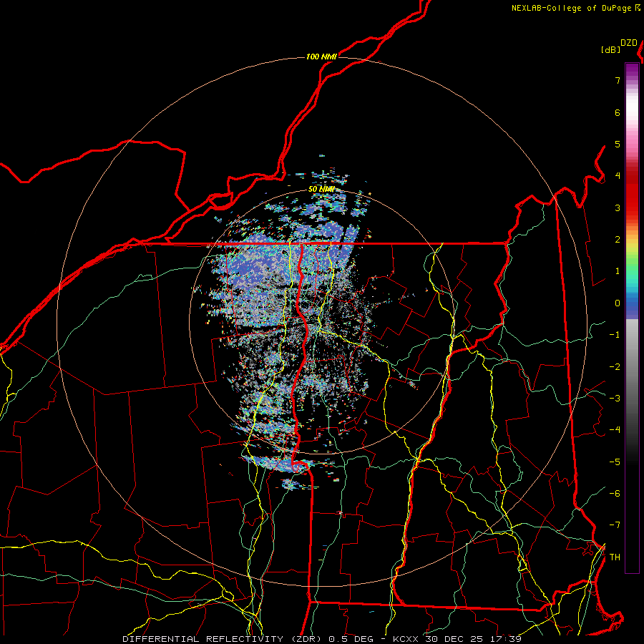Screen dimensions: 644x644
Task: Click the -7 value on the scale
Action: pyautogui.click(x=615, y=525)
